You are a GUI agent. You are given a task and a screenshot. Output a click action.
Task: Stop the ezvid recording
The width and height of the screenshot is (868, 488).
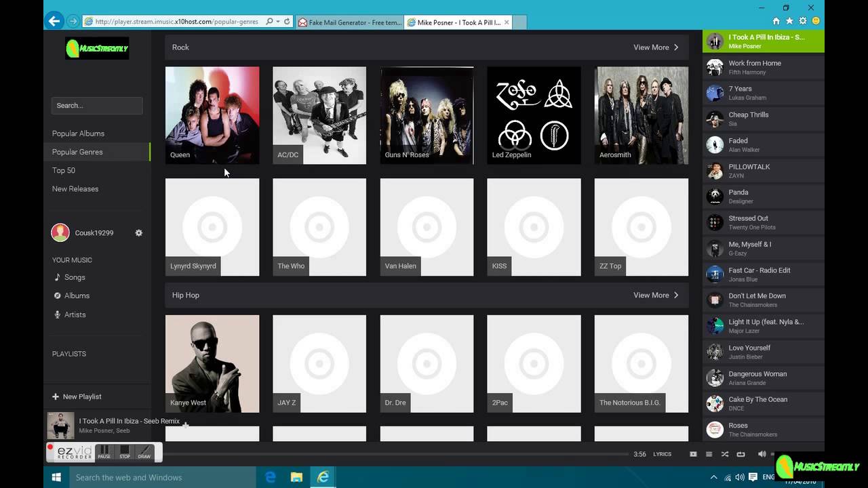click(125, 452)
